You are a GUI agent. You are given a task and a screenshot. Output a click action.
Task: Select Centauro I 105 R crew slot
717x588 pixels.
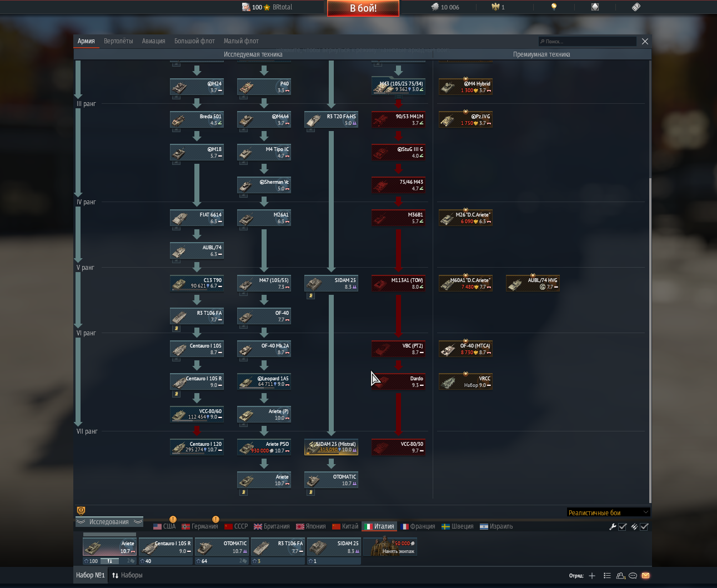click(x=166, y=547)
